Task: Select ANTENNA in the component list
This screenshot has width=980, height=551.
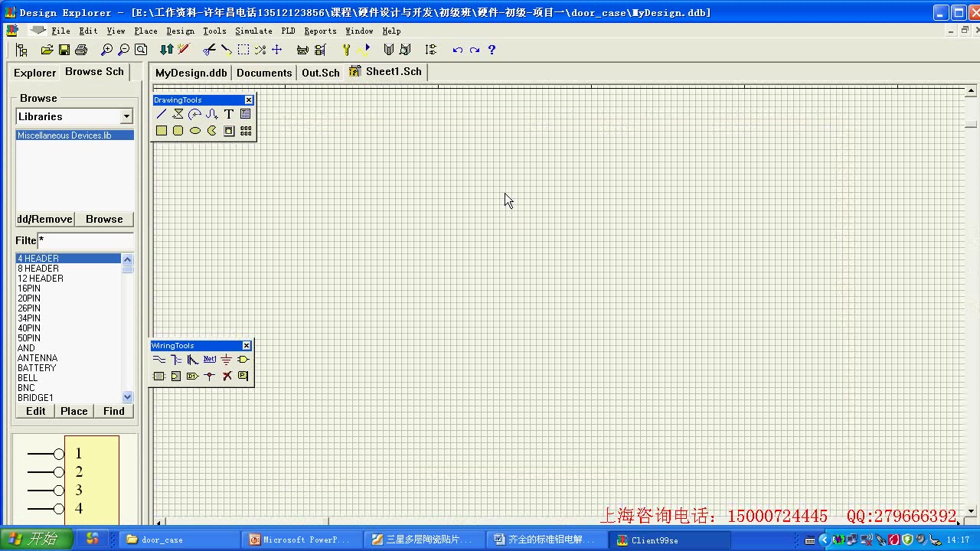Action: pos(38,358)
